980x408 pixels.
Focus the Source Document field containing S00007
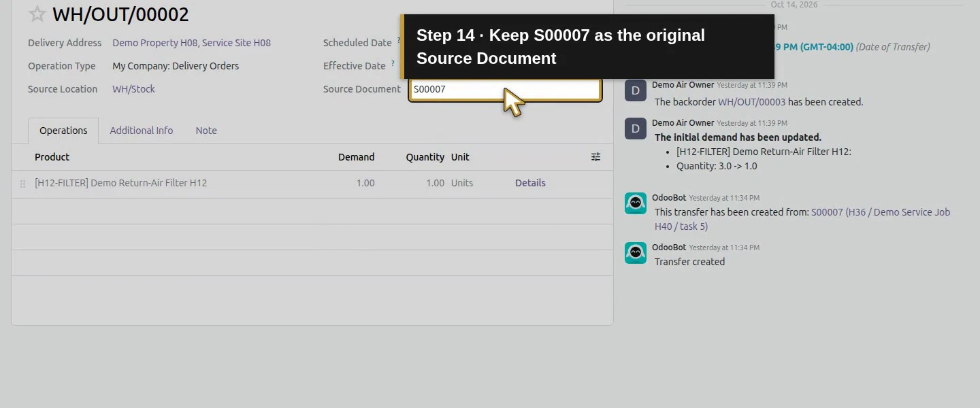505,89
